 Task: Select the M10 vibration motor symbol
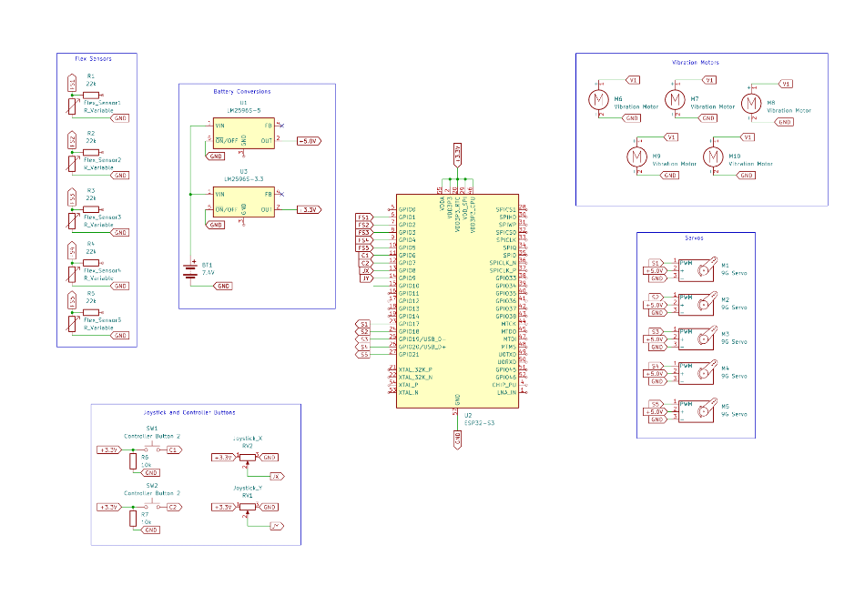coord(713,157)
